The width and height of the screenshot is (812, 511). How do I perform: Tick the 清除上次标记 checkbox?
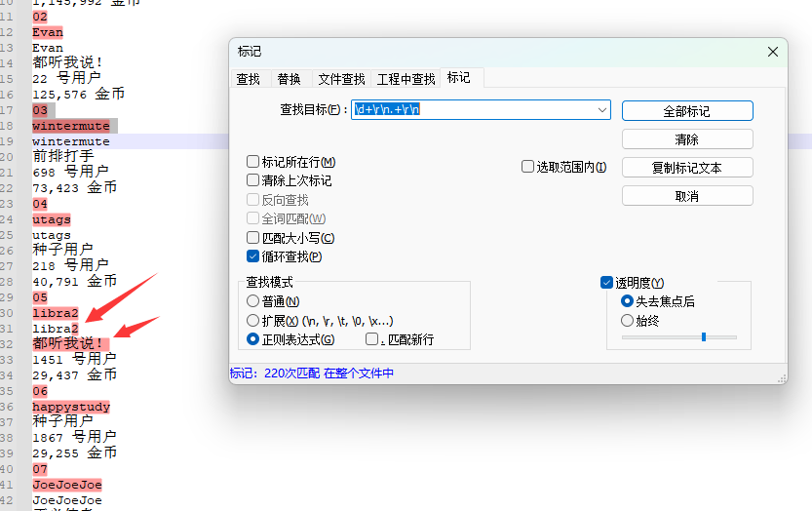[x=253, y=180]
